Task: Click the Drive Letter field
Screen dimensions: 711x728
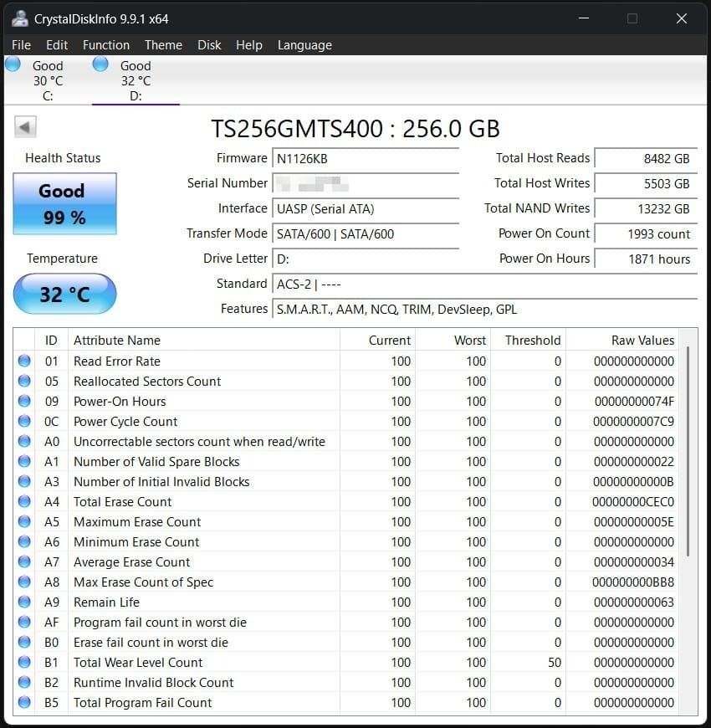Action: tap(366, 259)
